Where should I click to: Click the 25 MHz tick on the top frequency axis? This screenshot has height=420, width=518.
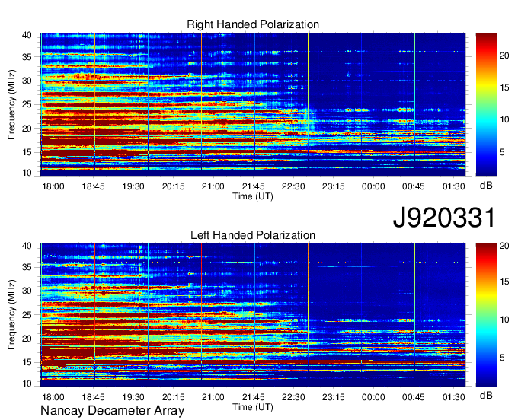[x=27, y=104]
